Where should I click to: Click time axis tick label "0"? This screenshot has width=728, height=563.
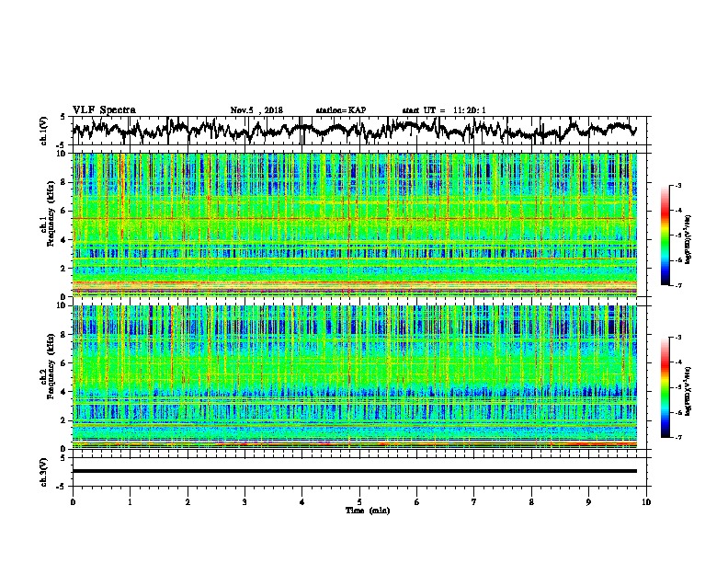point(73,502)
